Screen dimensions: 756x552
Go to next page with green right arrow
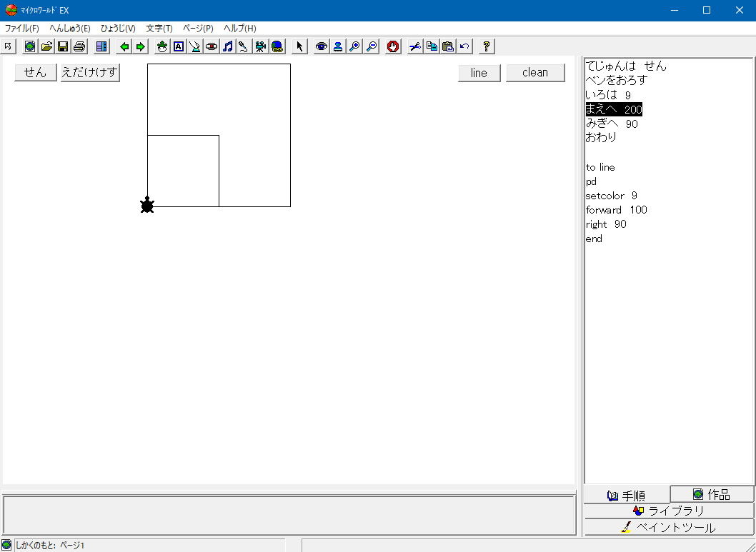tap(140, 46)
